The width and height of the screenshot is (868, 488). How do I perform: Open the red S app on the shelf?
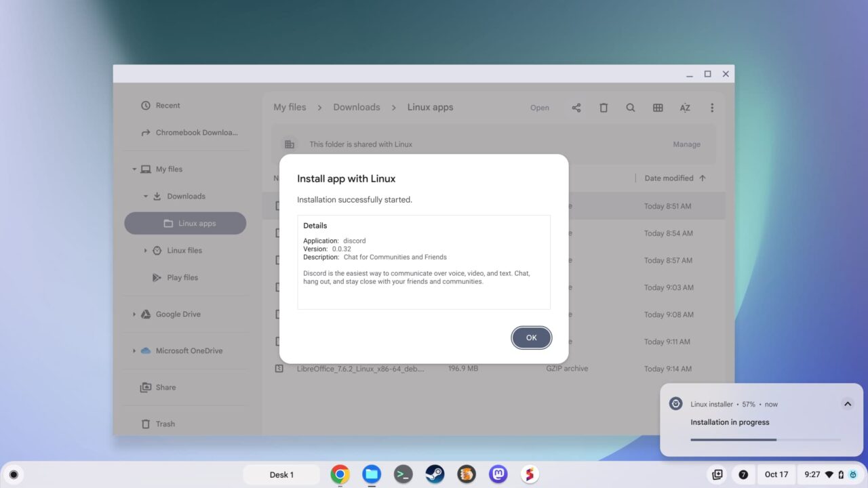pyautogui.click(x=530, y=474)
